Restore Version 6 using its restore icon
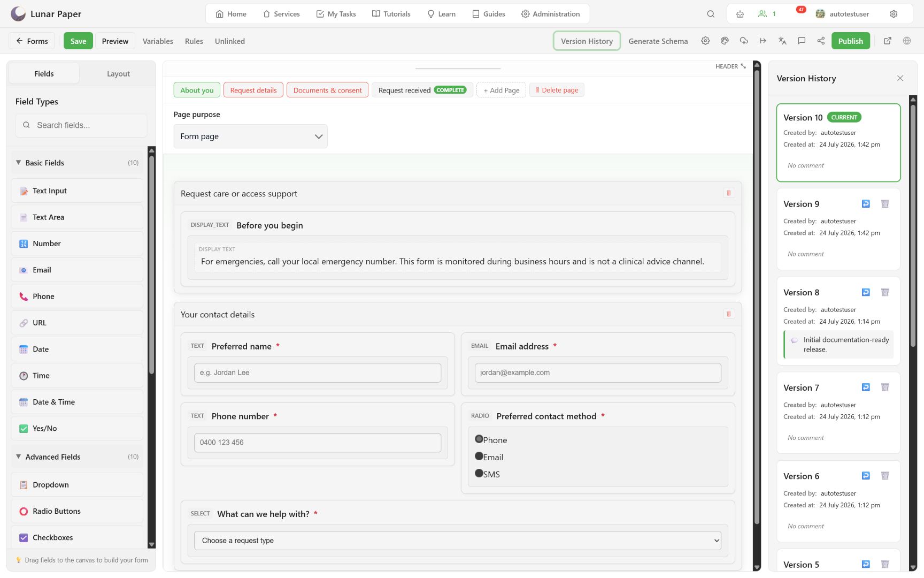This screenshot has height=578, width=924. tap(866, 476)
